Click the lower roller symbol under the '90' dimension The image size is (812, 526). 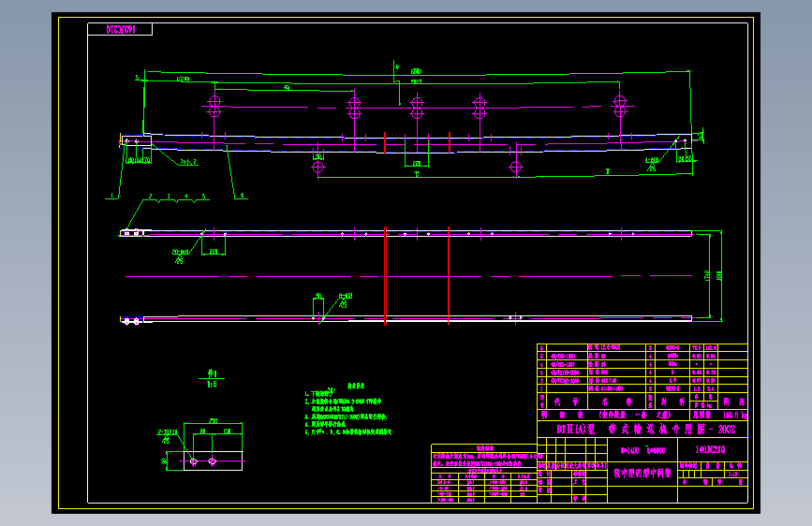point(318,168)
